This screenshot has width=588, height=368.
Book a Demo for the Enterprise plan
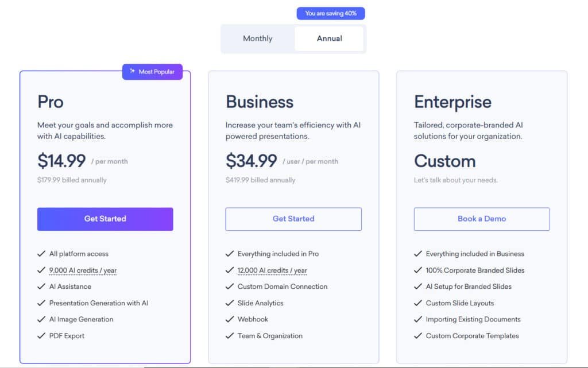[482, 219]
